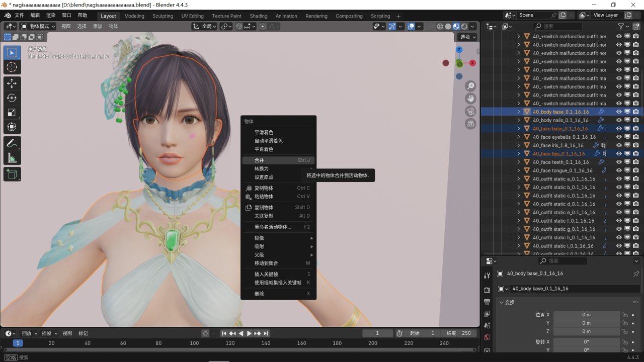Switch to the UV Editing workspace tab

[x=193, y=16]
